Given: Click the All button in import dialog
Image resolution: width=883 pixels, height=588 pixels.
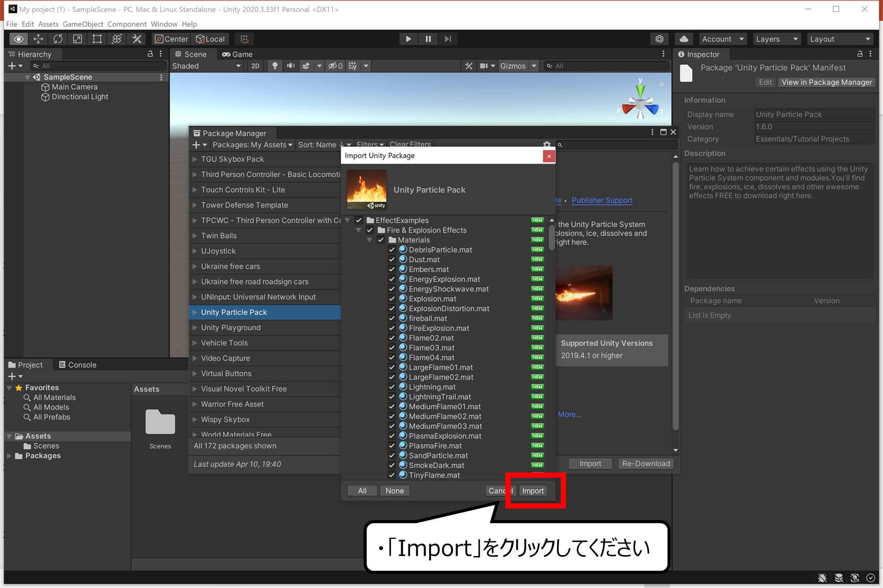Looking at the screenshot, I should point(362,491).
